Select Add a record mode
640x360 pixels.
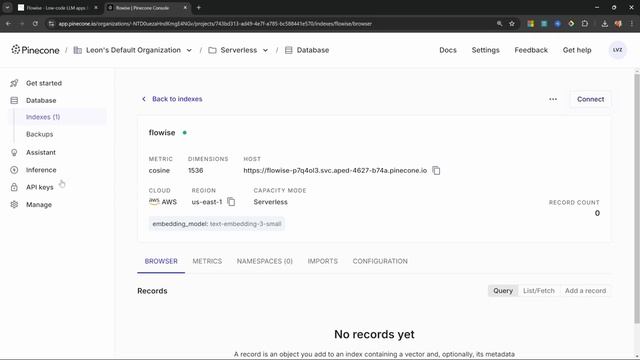point(585,291)
